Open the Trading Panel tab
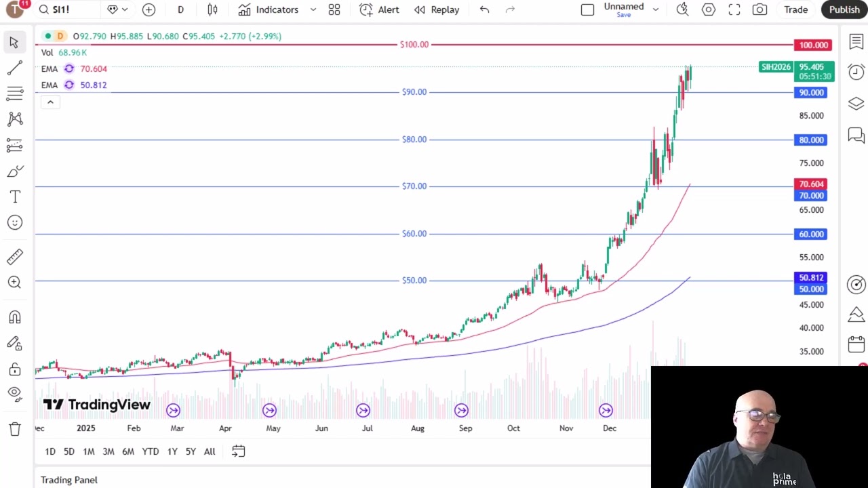 pos(69,480)
